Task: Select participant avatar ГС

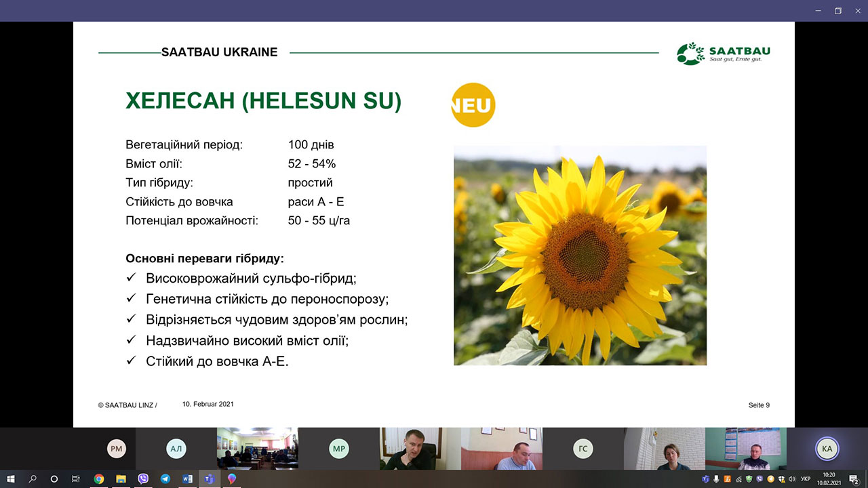Action: [x=583, y=448]
